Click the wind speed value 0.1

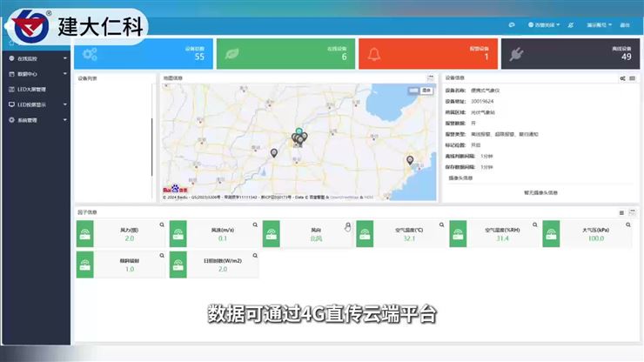point(223,238)
